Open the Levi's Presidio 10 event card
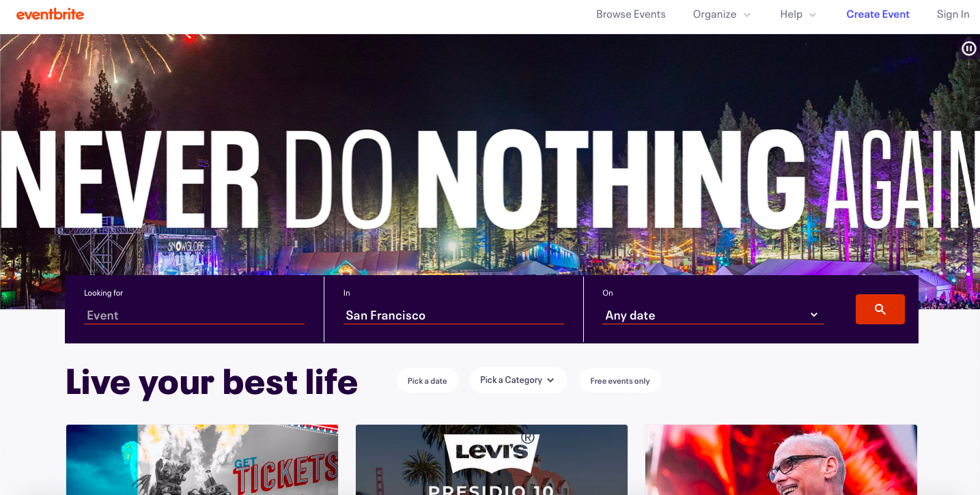 point(492,459)
